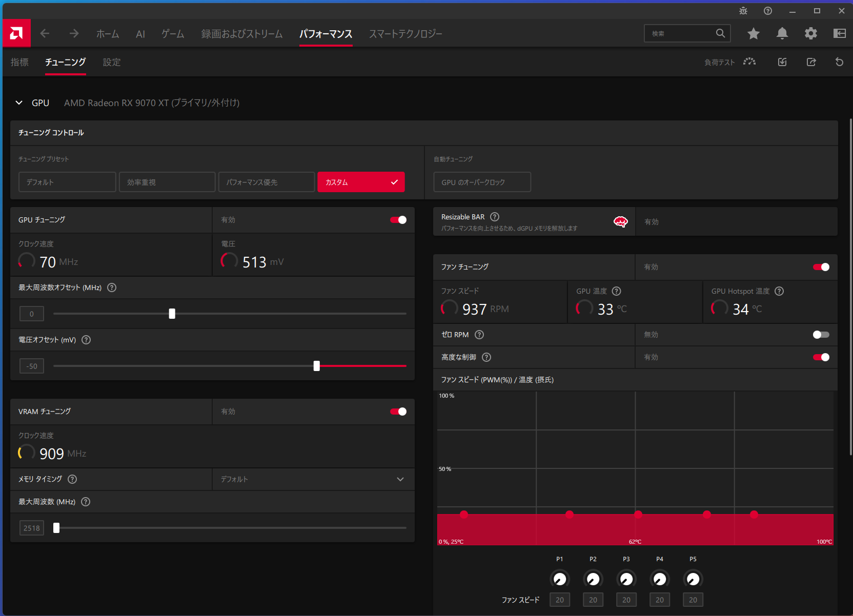
Task: Click the help icon beside Resizable BAR
Action: coord(495,217)
